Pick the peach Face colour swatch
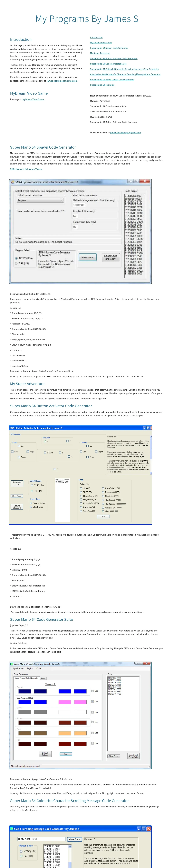The height and width of the screenshot is (868, 174). tap(65, 733)
